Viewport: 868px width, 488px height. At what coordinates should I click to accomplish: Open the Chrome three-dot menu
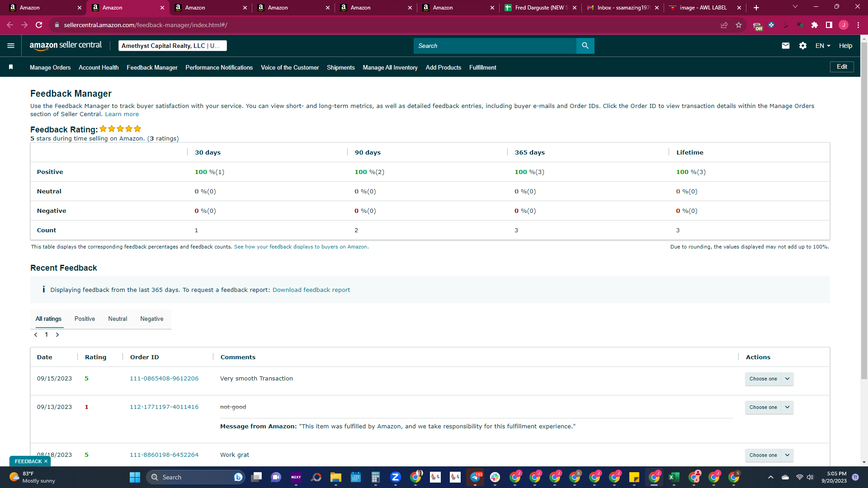click(x=858, y=25)
